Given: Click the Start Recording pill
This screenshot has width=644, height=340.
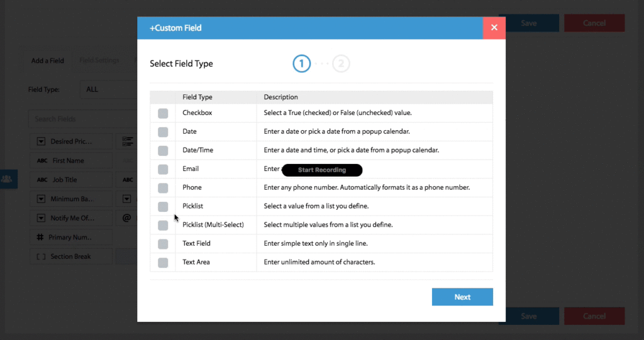Looking at the screenshot, I should point(322,170).
